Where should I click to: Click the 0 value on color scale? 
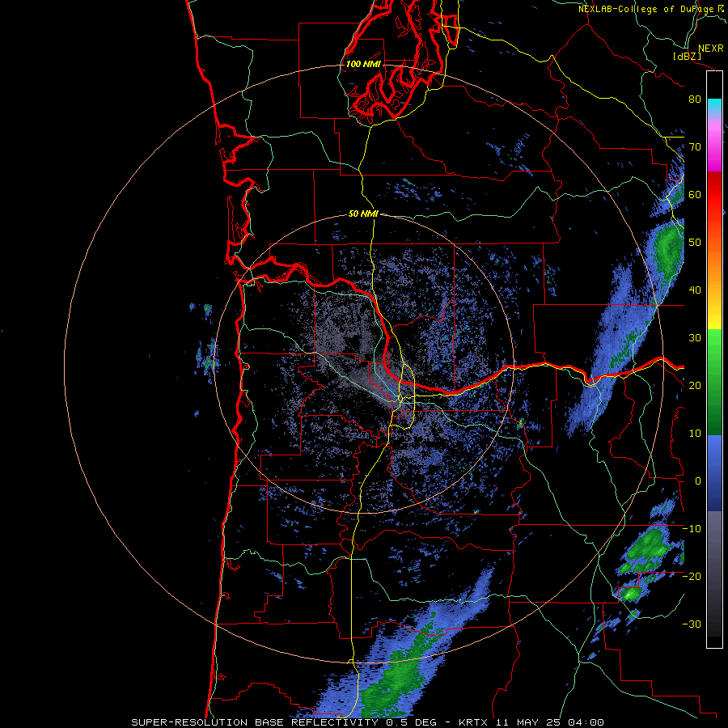[698, 481]
